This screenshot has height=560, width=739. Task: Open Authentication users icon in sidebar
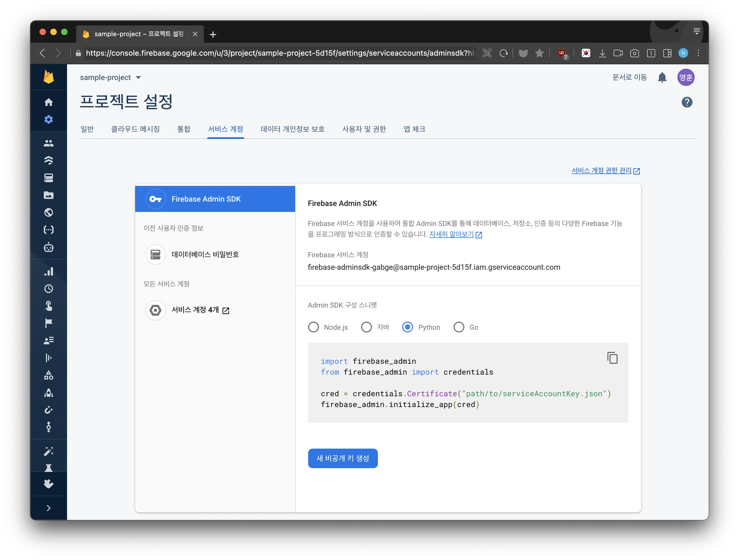tap(49, 143)
